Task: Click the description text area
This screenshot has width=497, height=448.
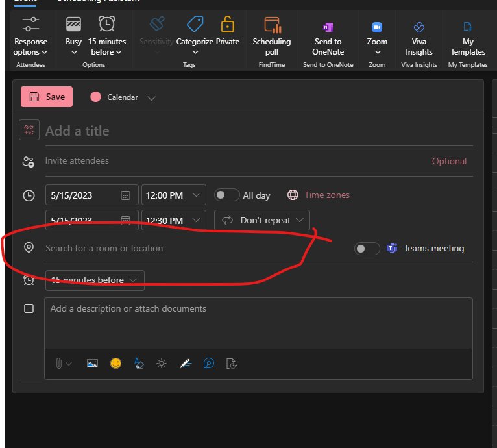Action: [258, 323]
